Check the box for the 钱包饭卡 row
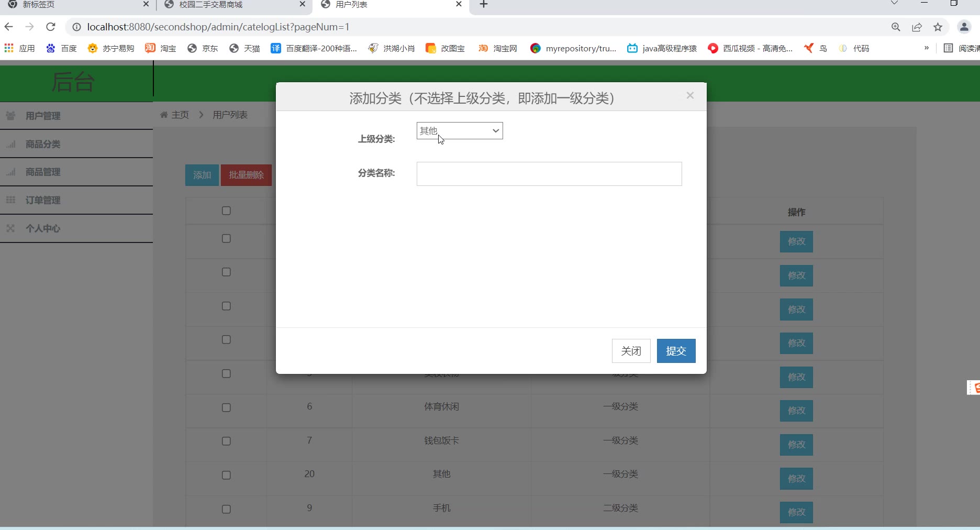 tap(226, 441)
